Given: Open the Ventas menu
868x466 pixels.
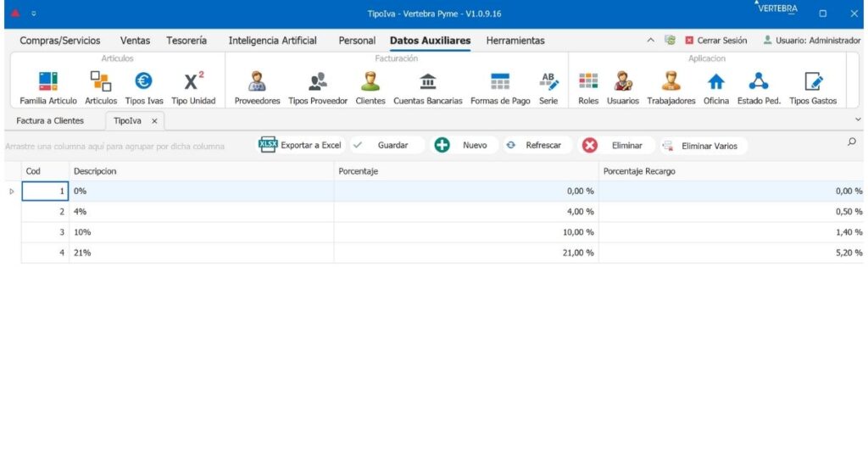Looking at the screenshot, I should [135, 41].
